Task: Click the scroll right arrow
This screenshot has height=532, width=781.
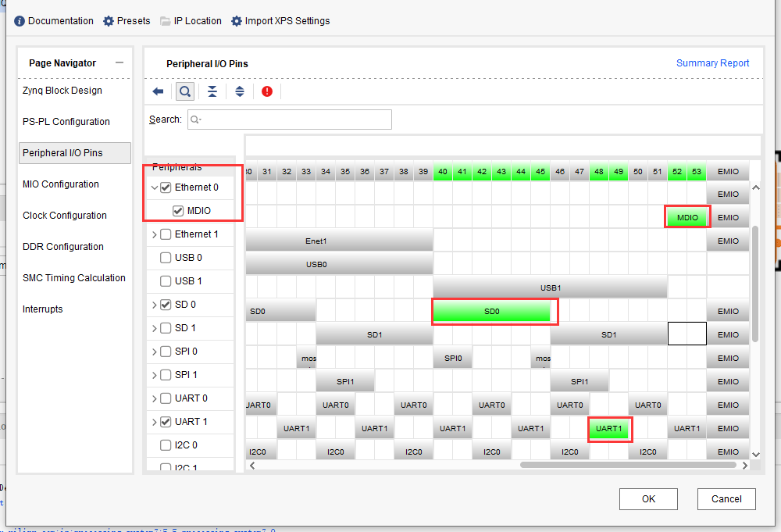Action: point(744,466)
